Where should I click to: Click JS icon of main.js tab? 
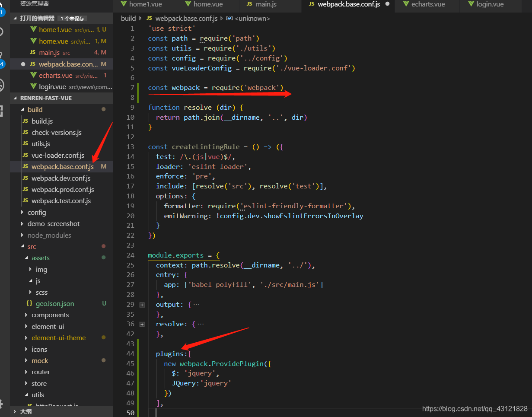(249, 4)
